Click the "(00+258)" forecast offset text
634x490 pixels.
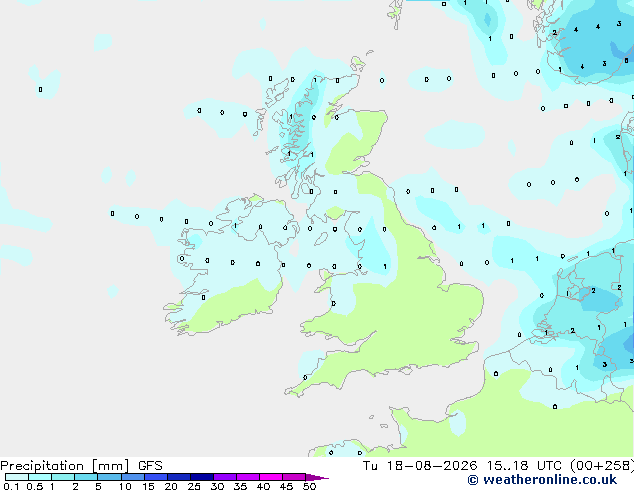click(602, 466)
